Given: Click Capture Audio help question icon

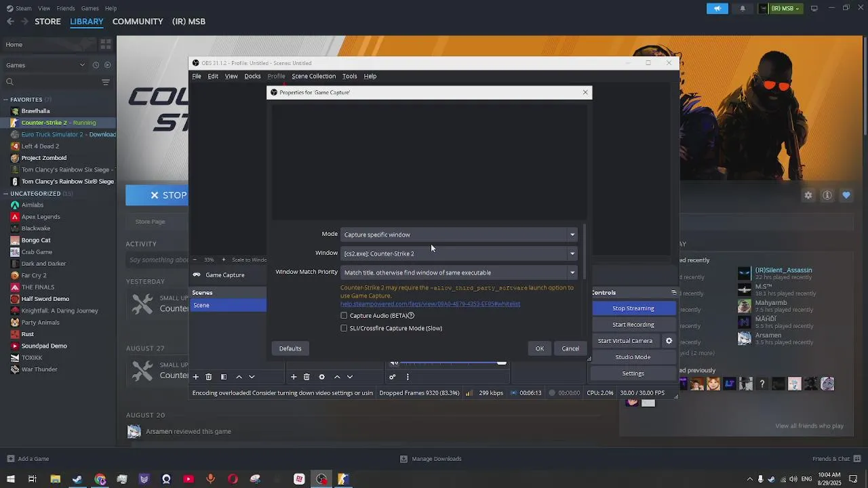Looking at the screenshot, I should coord(411,316).
